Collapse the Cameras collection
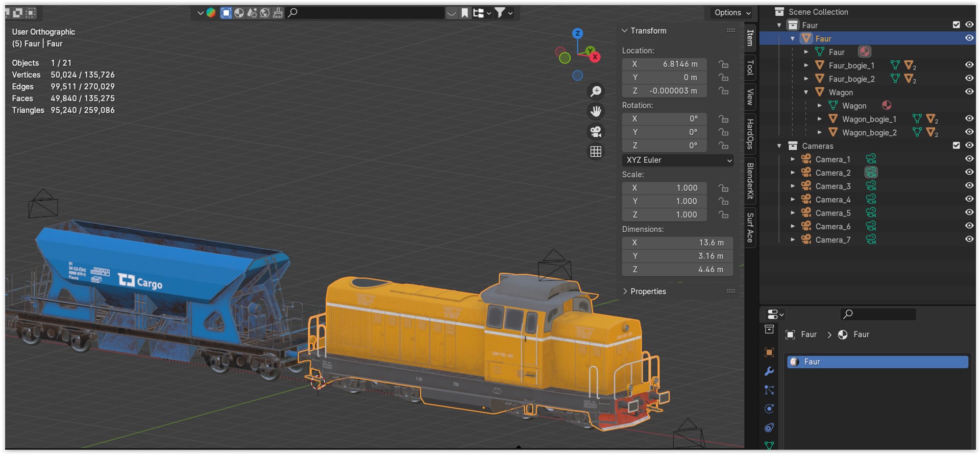Screen dimensions: 980x454 coord(779,146)
